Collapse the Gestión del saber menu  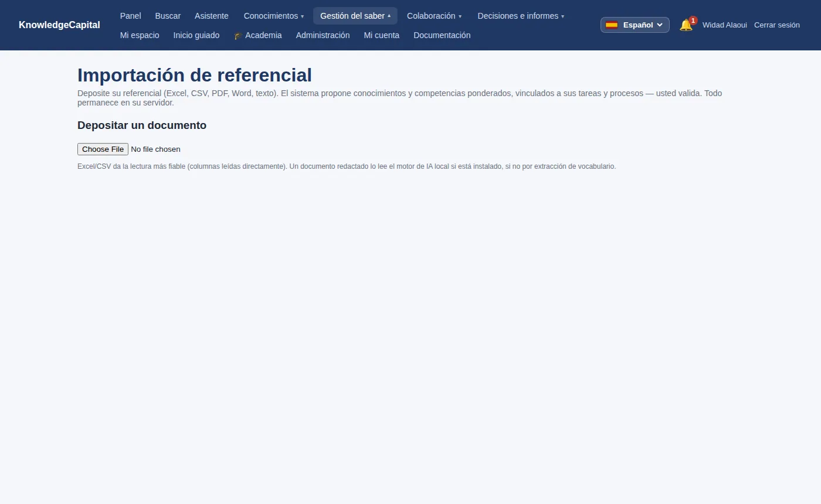[x=355, y=16]
